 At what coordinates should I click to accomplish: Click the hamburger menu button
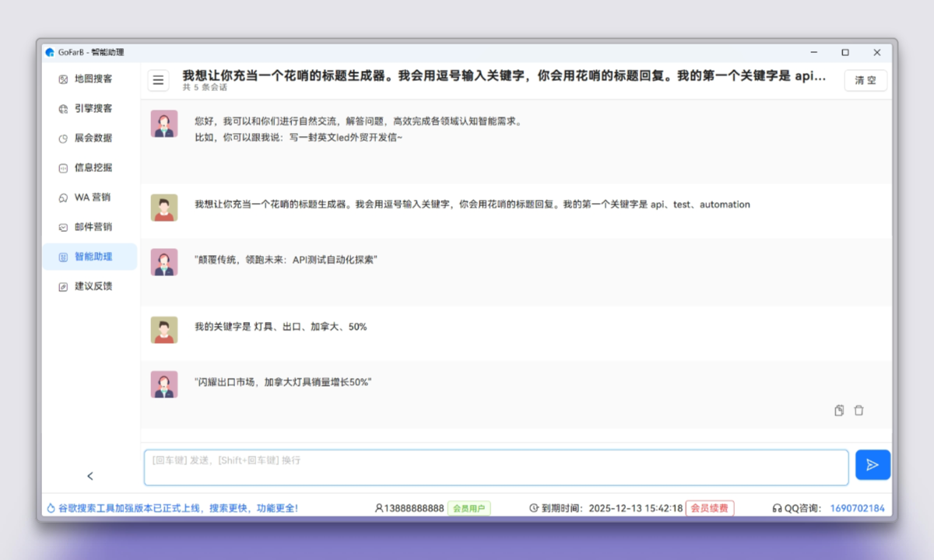pos(158,80)
